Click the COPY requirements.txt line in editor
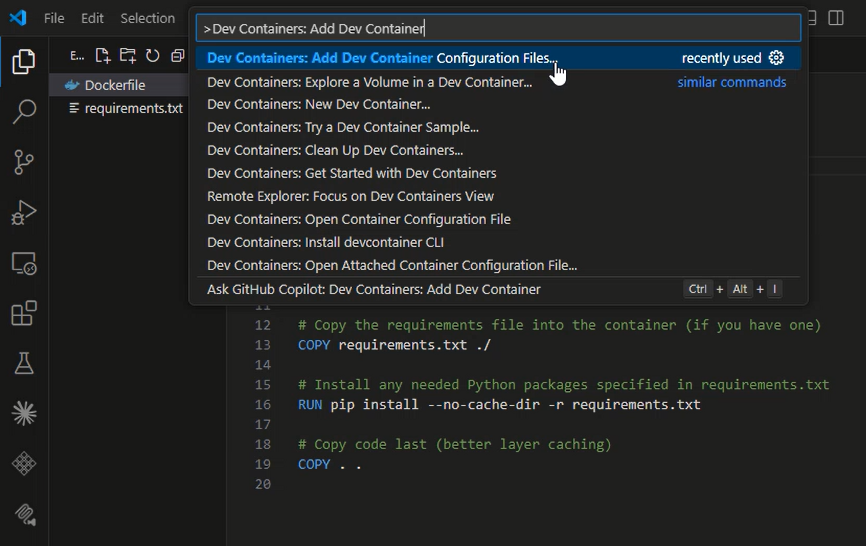This screenshot has height=546, width=866. tap(394, 345)
